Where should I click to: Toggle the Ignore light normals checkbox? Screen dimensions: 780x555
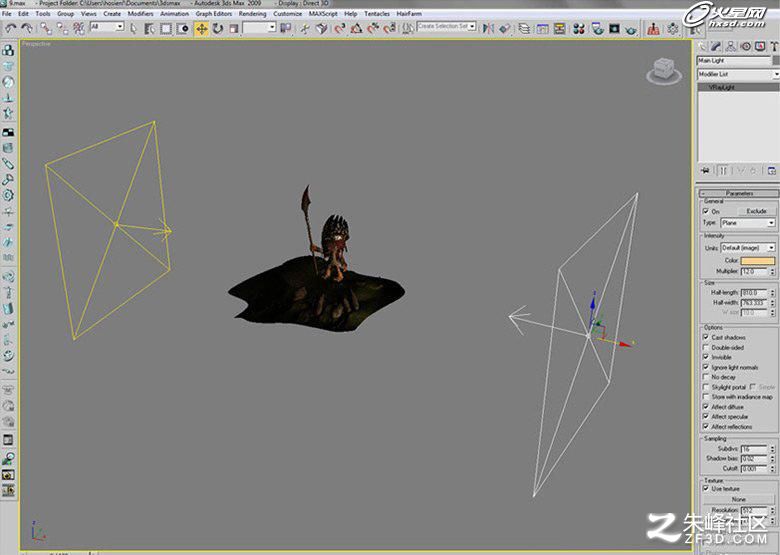[705, 367]
